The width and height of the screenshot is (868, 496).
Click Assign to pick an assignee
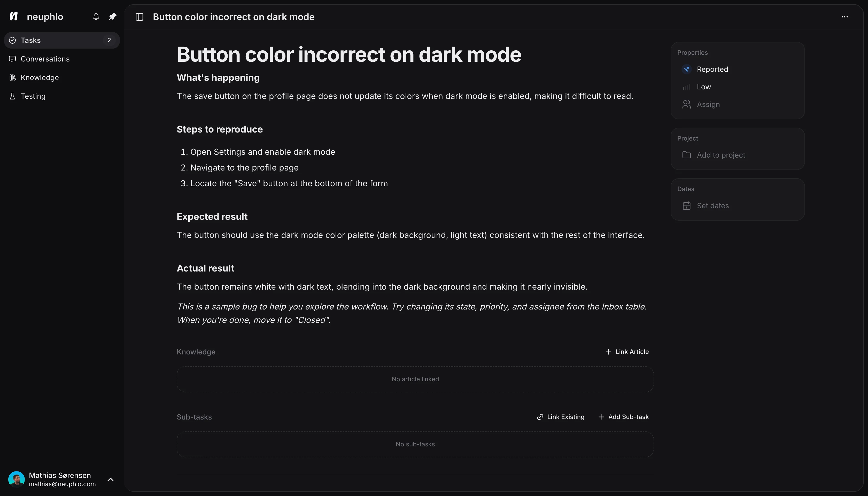[708, 105]
